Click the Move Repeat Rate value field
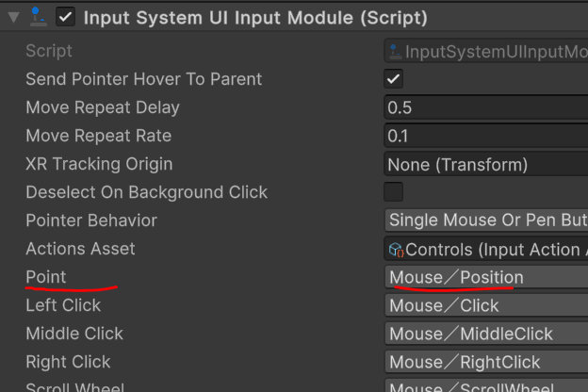 (486, 136)
